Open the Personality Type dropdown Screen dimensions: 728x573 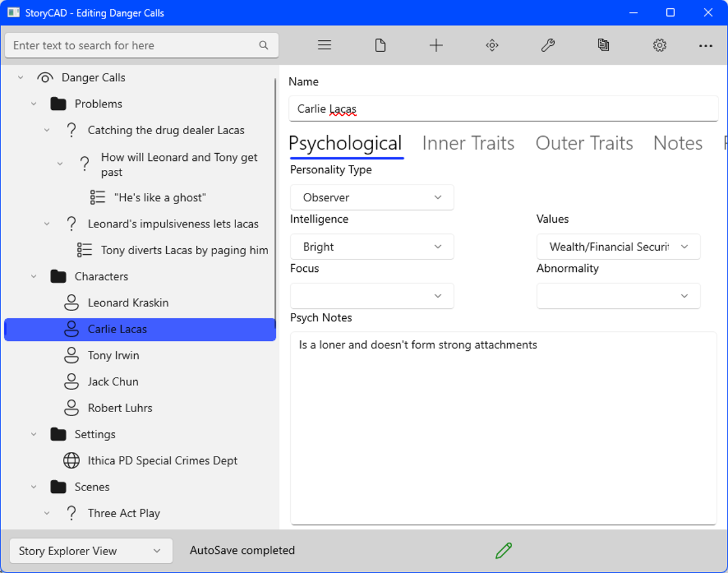372,198
